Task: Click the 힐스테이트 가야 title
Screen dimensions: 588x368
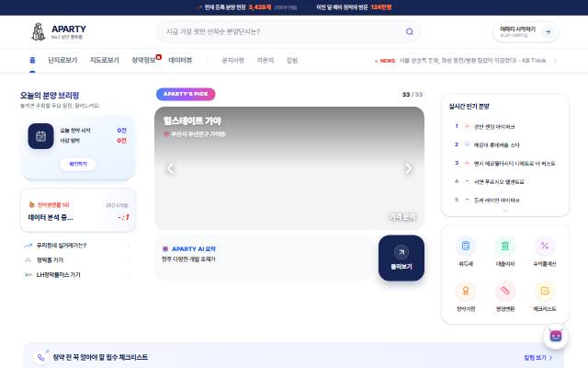Action: (192, 121)
